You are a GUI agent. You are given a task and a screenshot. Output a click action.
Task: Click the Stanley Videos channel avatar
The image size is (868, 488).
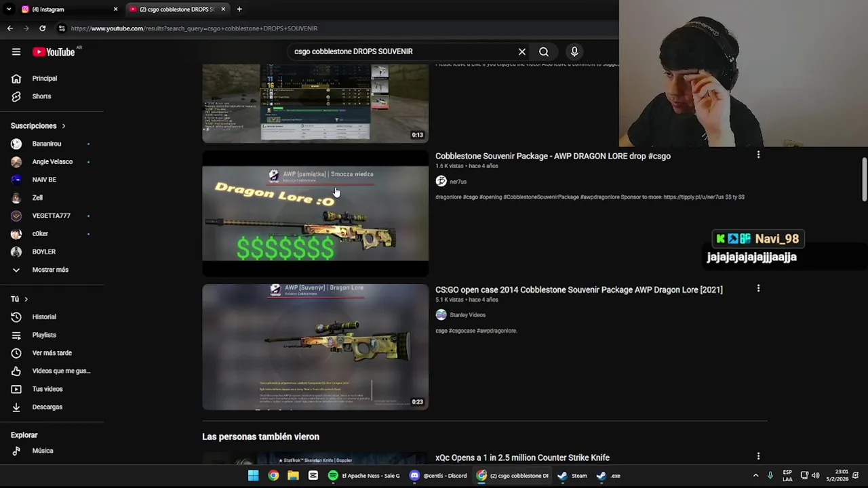[441, 314]
